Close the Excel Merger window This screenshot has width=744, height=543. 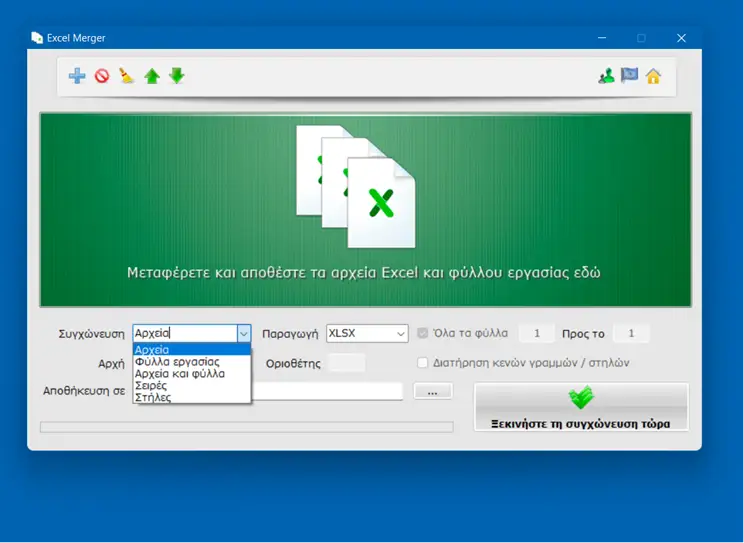(681, 38)
